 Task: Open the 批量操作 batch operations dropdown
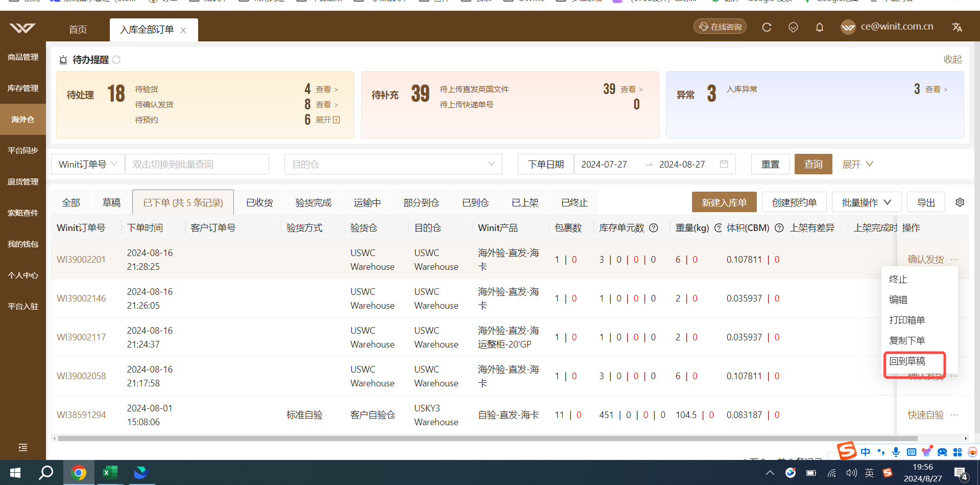point(867,202)
